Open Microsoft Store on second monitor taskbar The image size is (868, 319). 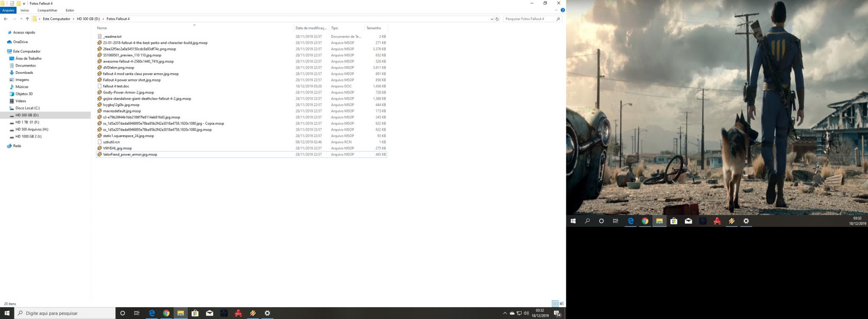click(674, 221)
